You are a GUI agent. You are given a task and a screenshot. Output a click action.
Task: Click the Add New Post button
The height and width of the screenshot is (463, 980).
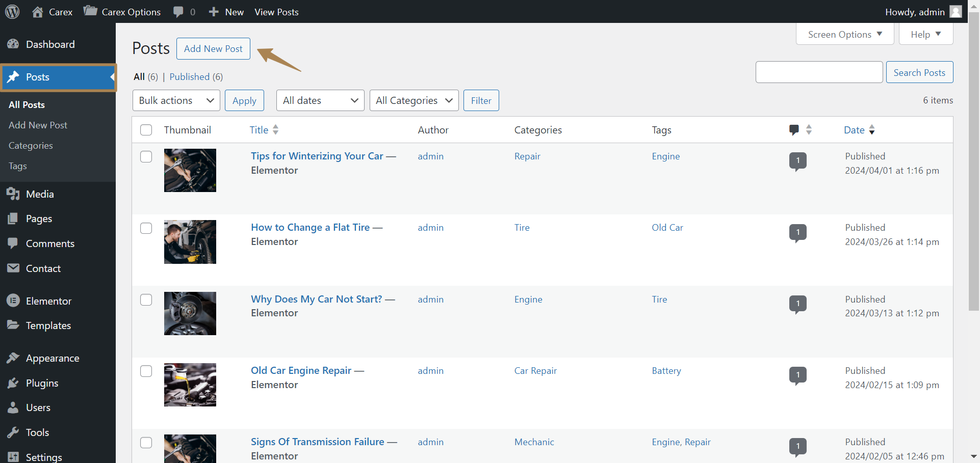[x=213, y=48]
